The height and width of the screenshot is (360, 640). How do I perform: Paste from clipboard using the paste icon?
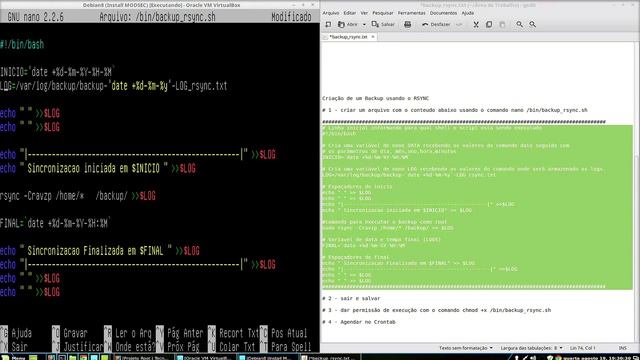(x=502, y=24)
